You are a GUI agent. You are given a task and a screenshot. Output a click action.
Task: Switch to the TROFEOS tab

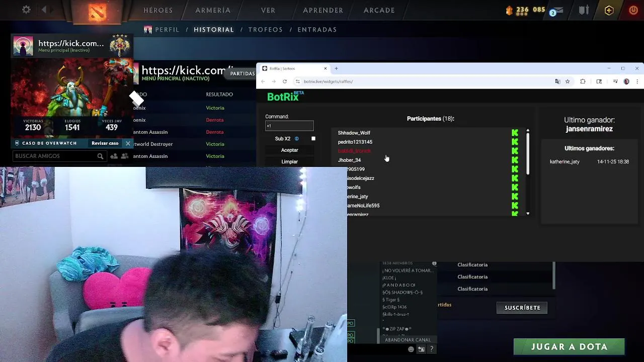click(266, 30)
